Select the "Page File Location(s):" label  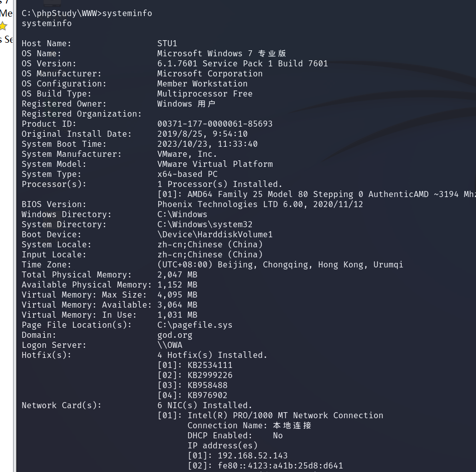(76, 325)
